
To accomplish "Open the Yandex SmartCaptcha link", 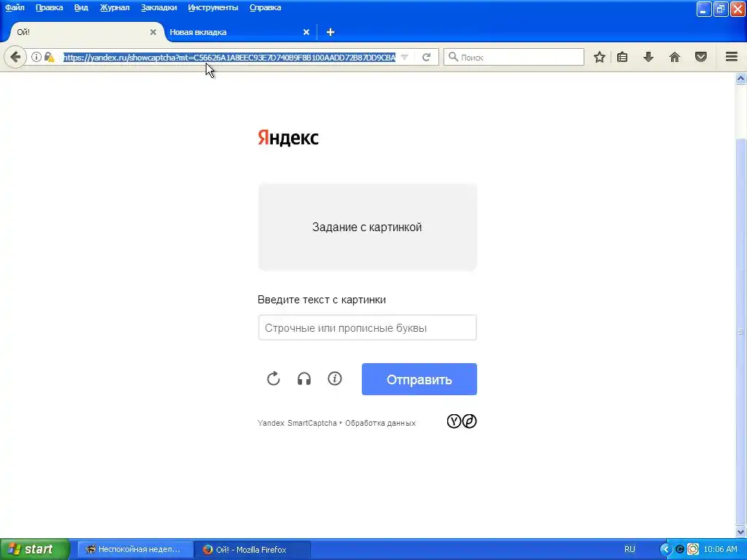I will [x=297, y=423].
